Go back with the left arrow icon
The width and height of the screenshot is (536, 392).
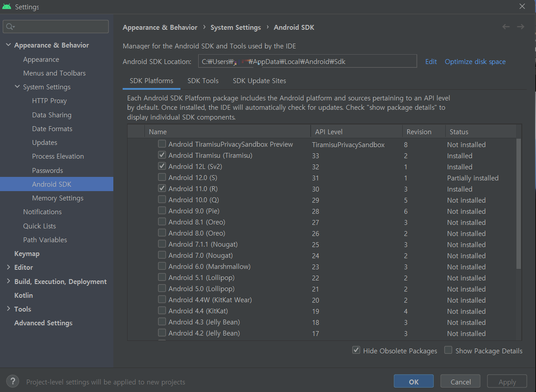pos(506,27)
